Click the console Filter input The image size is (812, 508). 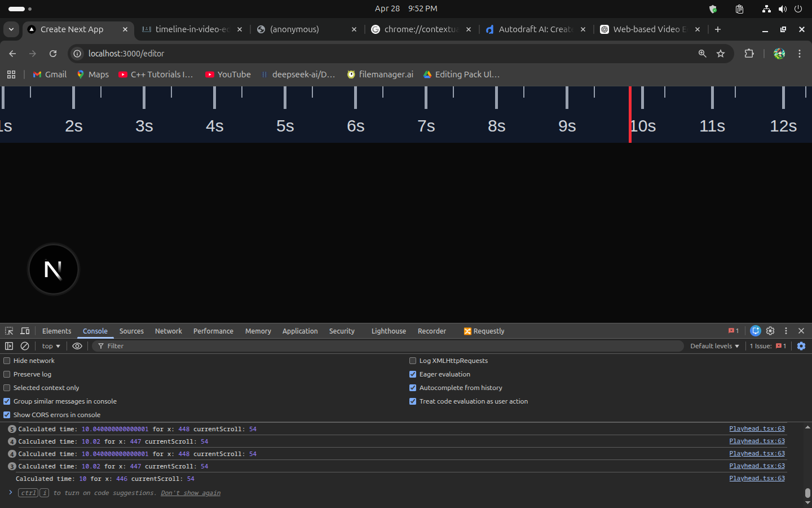pyautogui.click(x=389, y=346)
